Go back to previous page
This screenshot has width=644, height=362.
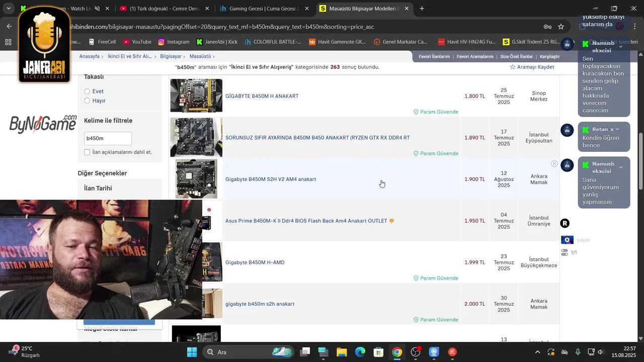[x=9, y=26]
